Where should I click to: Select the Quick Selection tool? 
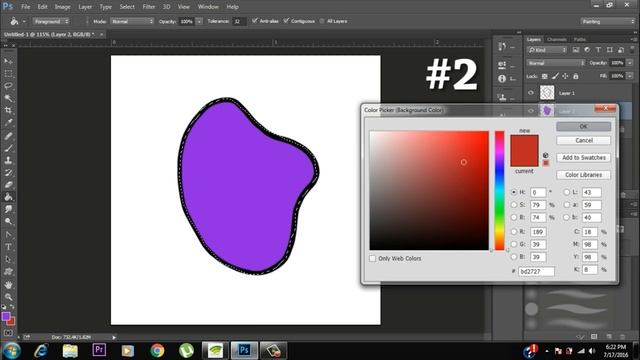(8, 98)
